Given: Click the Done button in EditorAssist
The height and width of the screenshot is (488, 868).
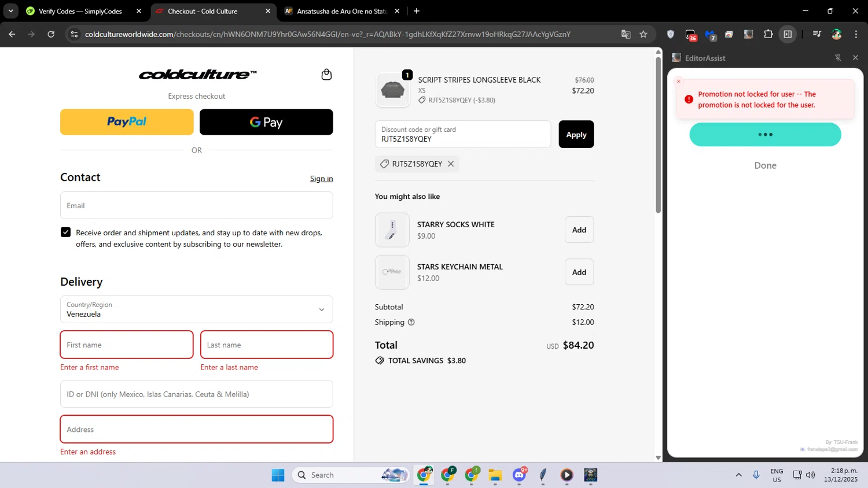Looking at the screenshot, I should (x=765, y=165).
